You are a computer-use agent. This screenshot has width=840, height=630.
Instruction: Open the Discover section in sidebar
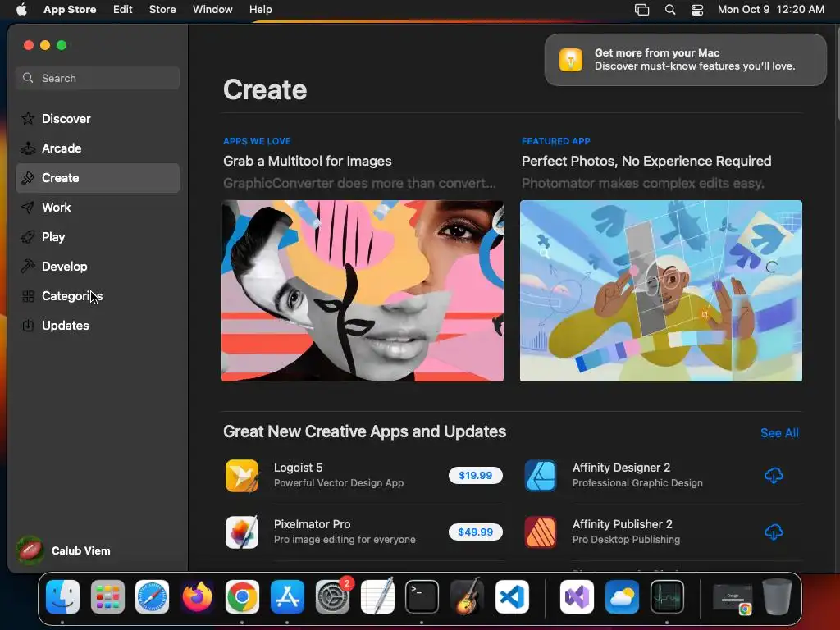[x=98, y=118]
